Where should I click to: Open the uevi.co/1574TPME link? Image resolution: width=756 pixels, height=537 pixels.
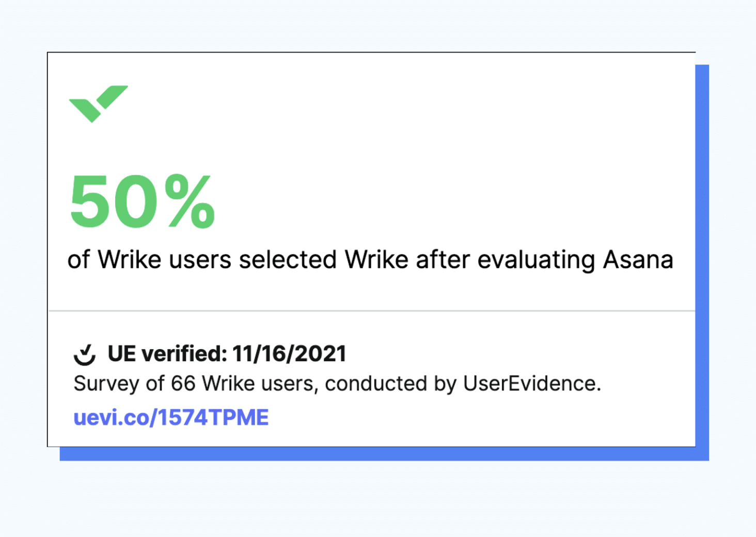171,417
